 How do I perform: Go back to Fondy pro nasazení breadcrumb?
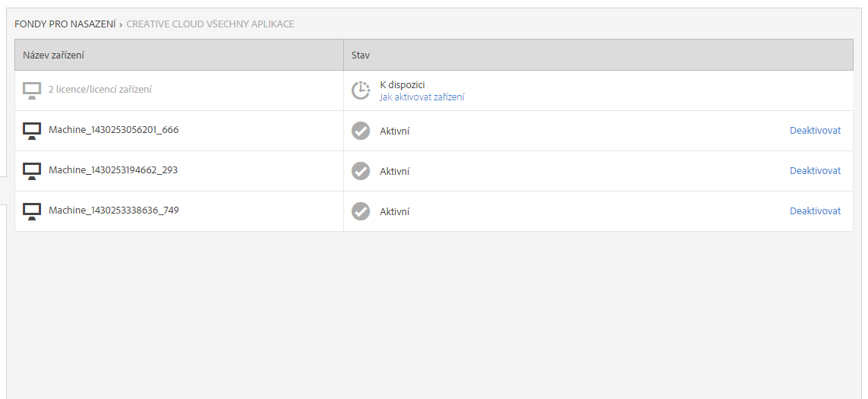coord(65,24)
